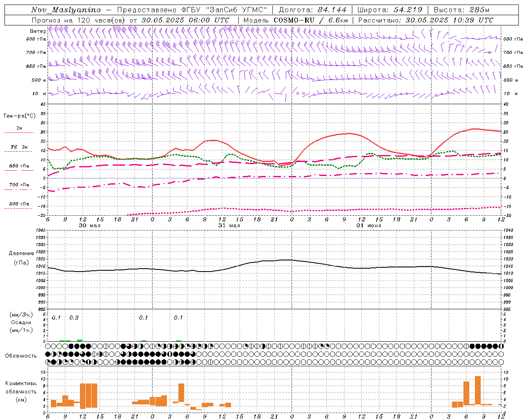
Task: Click the red line sample under 2м legend
Action: point(19,133)
